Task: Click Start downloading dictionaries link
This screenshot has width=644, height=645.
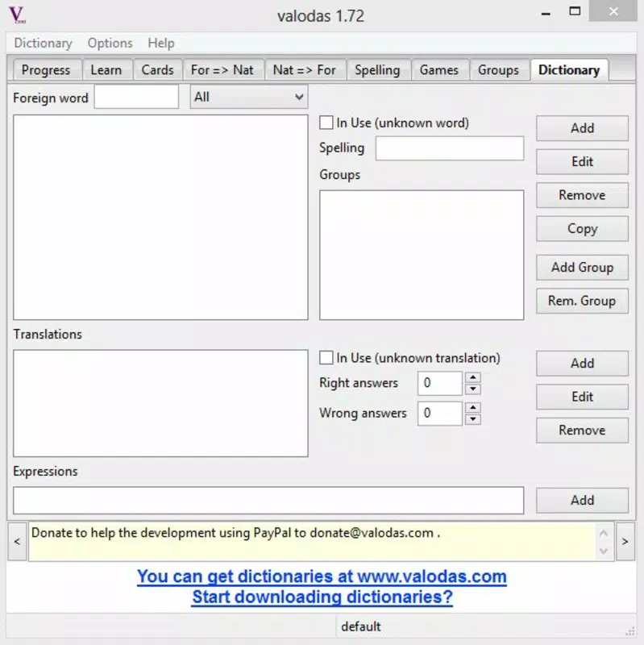Action: pyautogui.click(x=322, y=597)
